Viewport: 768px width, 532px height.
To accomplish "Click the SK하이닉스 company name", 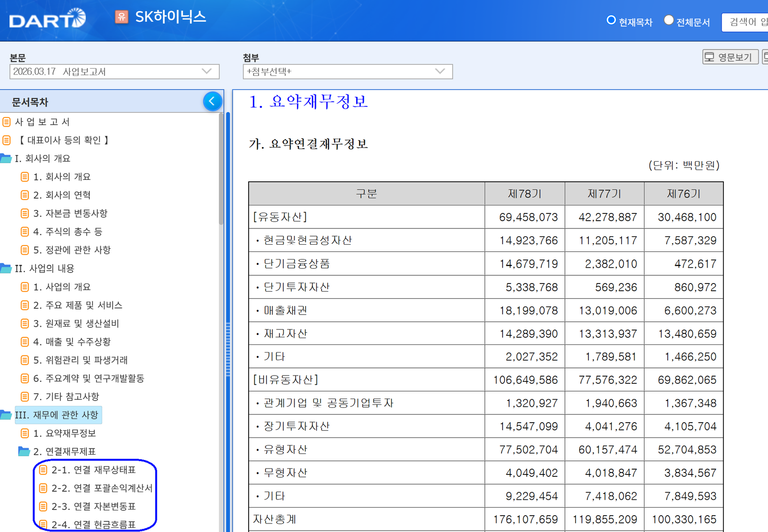I will point(170,17).
